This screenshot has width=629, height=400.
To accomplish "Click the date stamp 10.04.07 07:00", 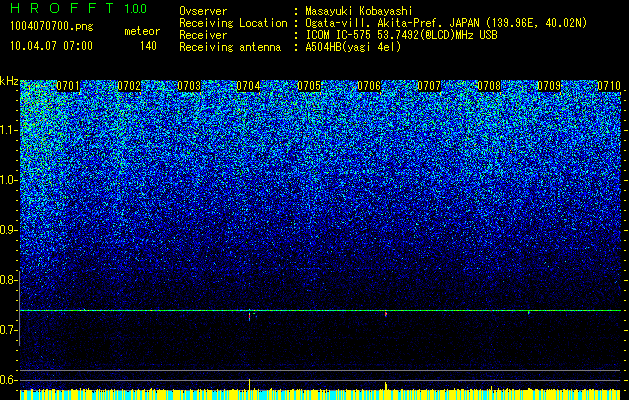I will tap(51, 46).
